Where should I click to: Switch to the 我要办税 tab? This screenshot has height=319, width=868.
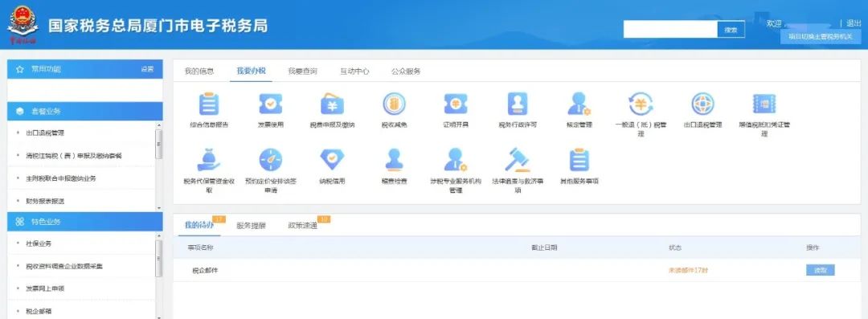tap(251, 72)
